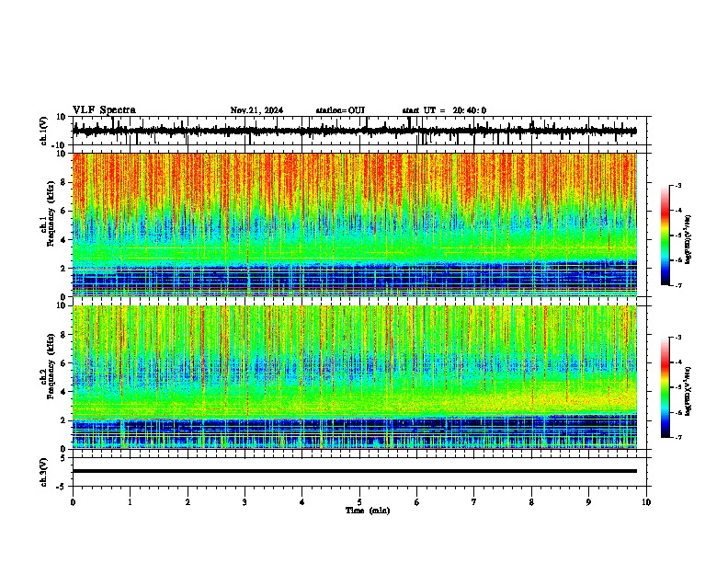Click the ch.1 color scale bar
The height and width of the screenshot is (563, 728).
point(665,236)
